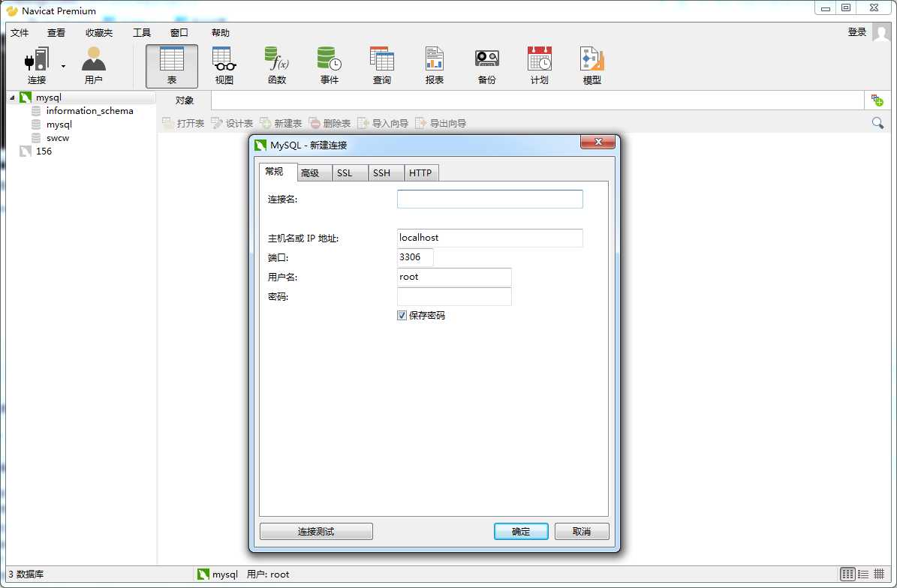Open the 查询 query section

click(381, 66)
